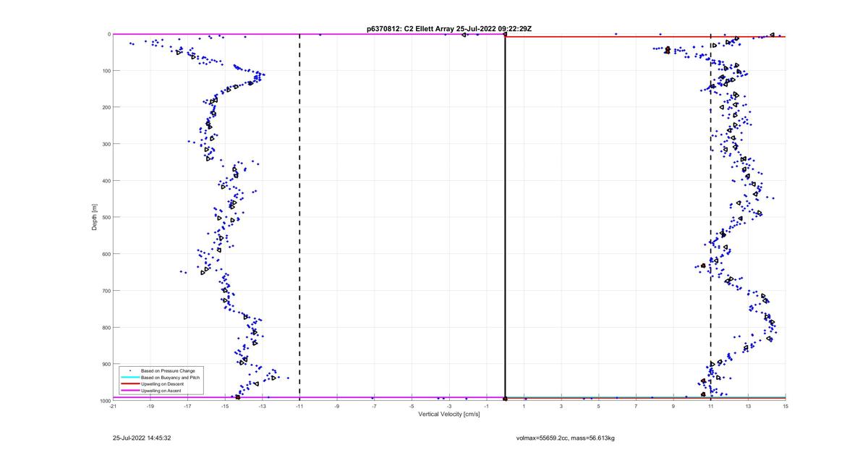This screenshot has width=868, height=450.
Task: Click y-axis tick label "600"
Action: tap(105, 254)
